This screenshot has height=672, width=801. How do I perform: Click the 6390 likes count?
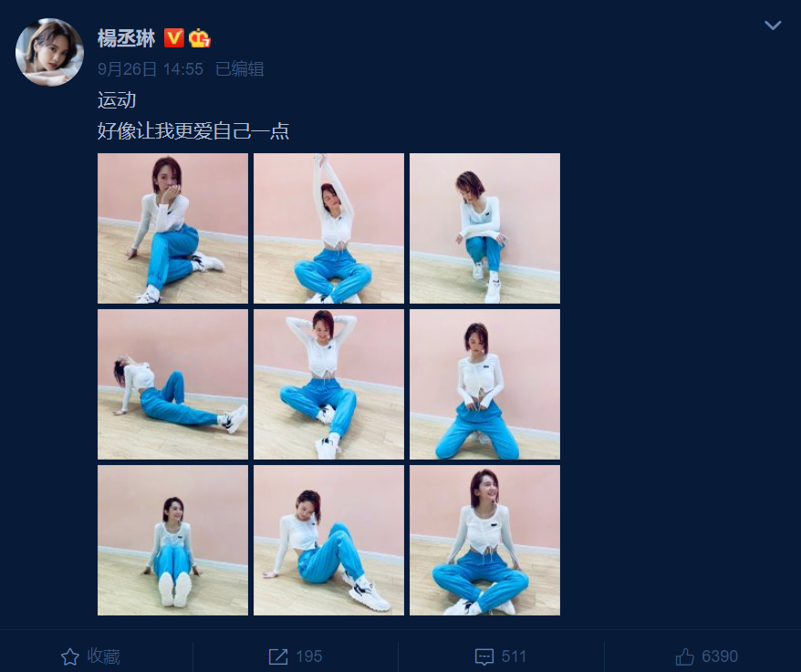(720, 656)
